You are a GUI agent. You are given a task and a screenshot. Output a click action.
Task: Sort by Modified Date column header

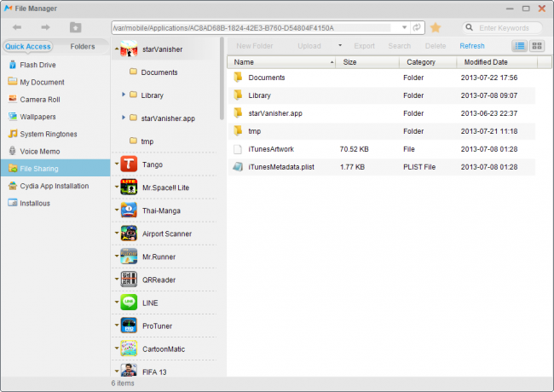(x=497, y=62)
